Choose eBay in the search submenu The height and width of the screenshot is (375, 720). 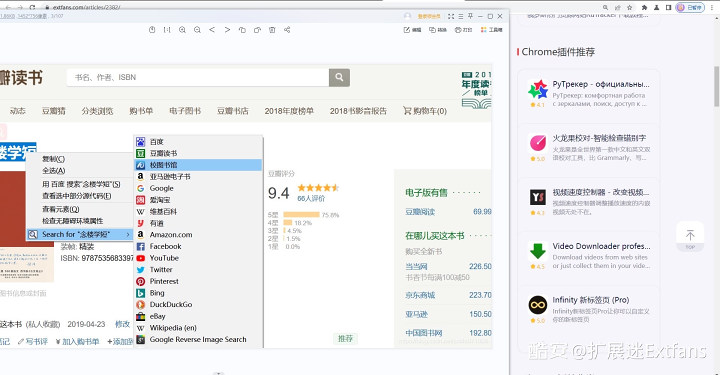click(199, 316)
